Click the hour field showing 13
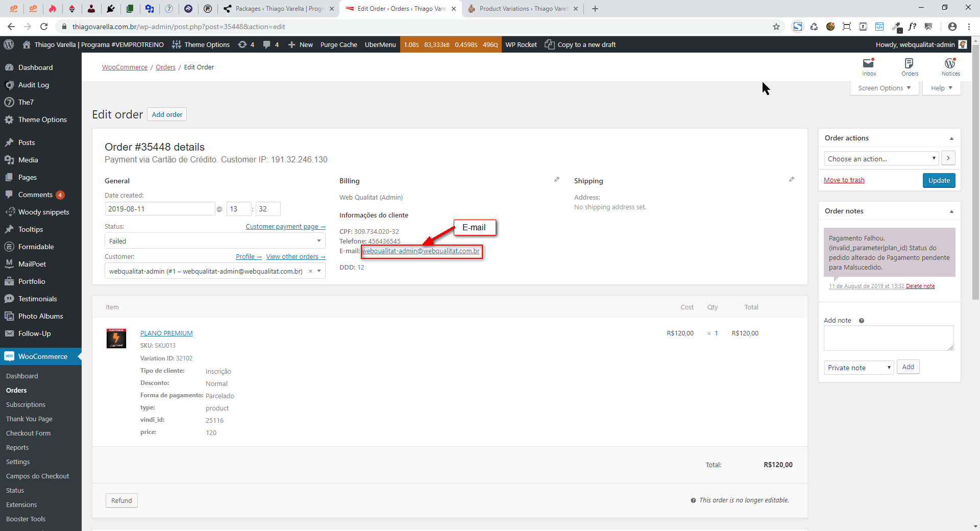This screenshot has height=531, width=980. pyautogui.click(x=239, y=209)
